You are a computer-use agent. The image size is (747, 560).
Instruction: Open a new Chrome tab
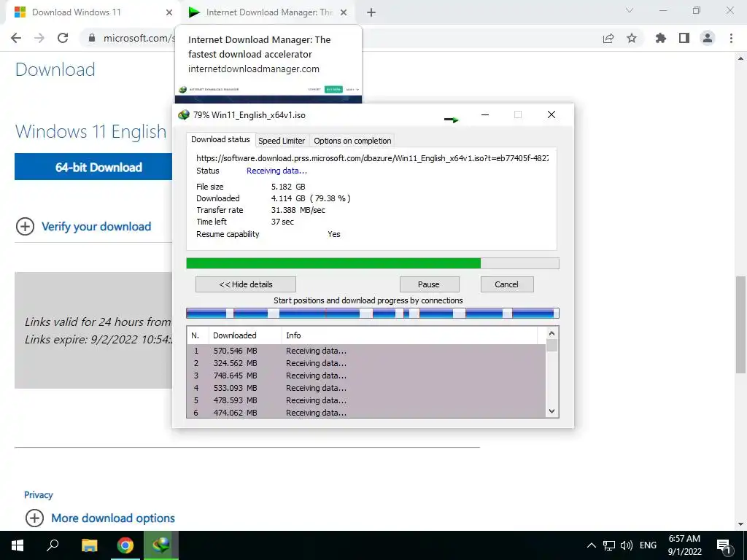[371, 13]
